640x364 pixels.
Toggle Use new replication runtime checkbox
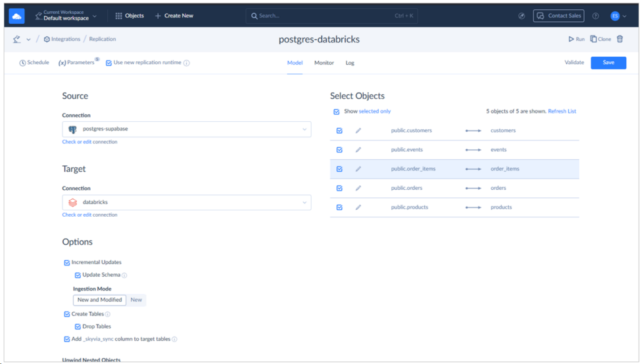click(109, 63)
